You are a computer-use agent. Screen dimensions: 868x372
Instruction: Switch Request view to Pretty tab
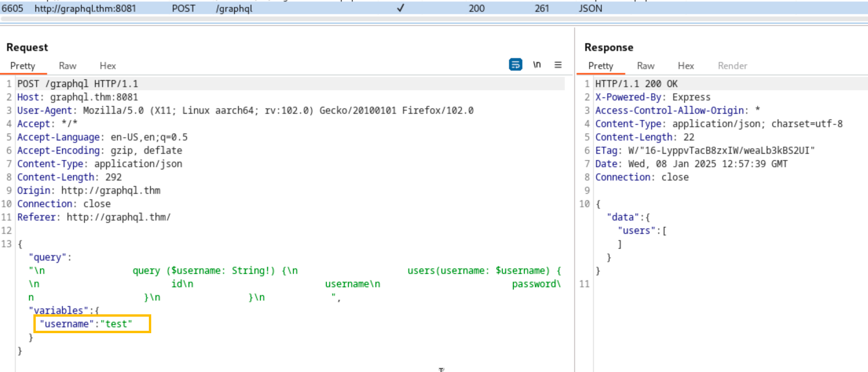pyautogui.click(x=23, y=66)
